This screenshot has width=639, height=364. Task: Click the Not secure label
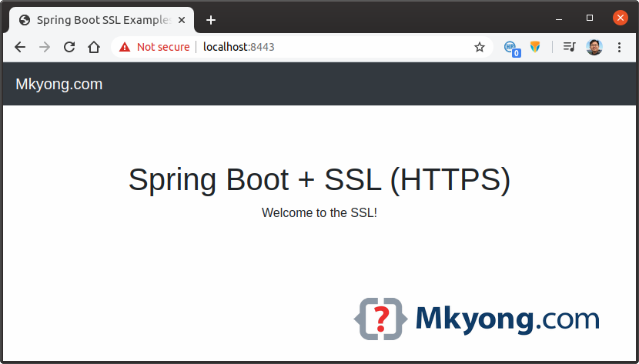tap(163, 47)
